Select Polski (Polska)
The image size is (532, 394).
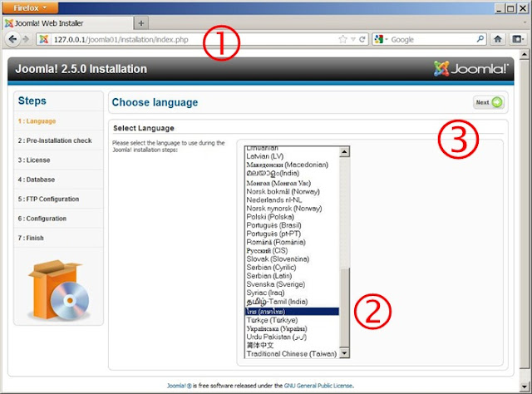click(292, 217)
